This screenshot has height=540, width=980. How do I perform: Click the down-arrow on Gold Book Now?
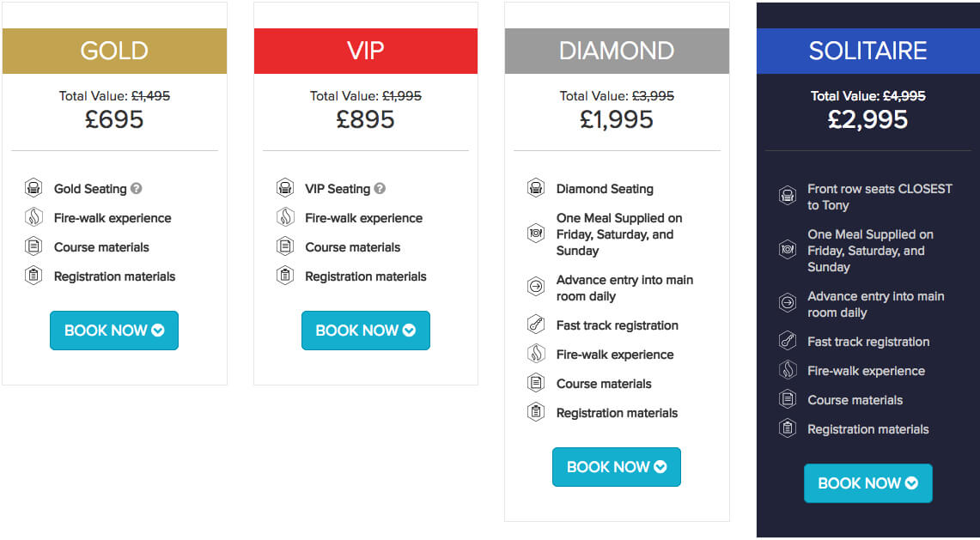[x=158, y=331]
